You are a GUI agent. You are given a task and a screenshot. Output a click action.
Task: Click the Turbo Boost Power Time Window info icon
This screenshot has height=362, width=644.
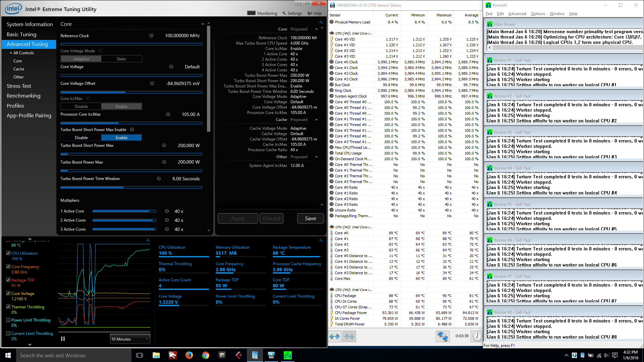point(159,179)
